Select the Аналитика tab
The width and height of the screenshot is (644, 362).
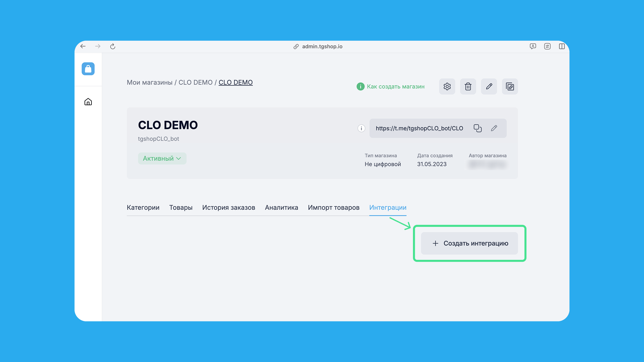281,208
